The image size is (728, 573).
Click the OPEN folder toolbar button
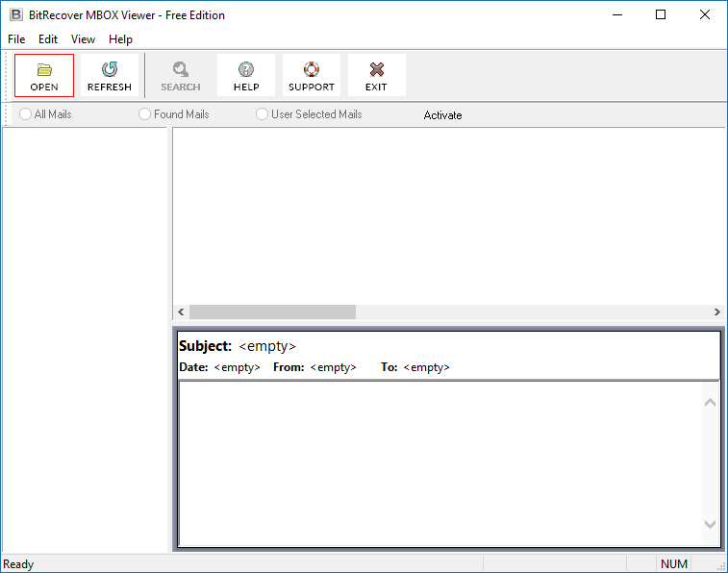[44, 76]
